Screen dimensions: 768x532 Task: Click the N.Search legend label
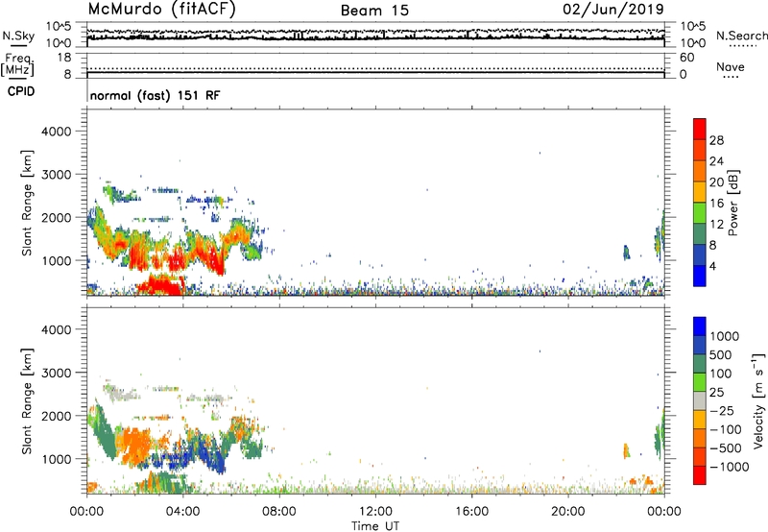pos(741,36)
